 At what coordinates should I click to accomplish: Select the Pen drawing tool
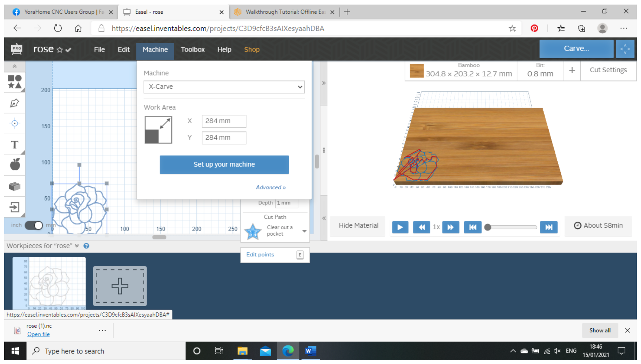(x=14, y=103)
